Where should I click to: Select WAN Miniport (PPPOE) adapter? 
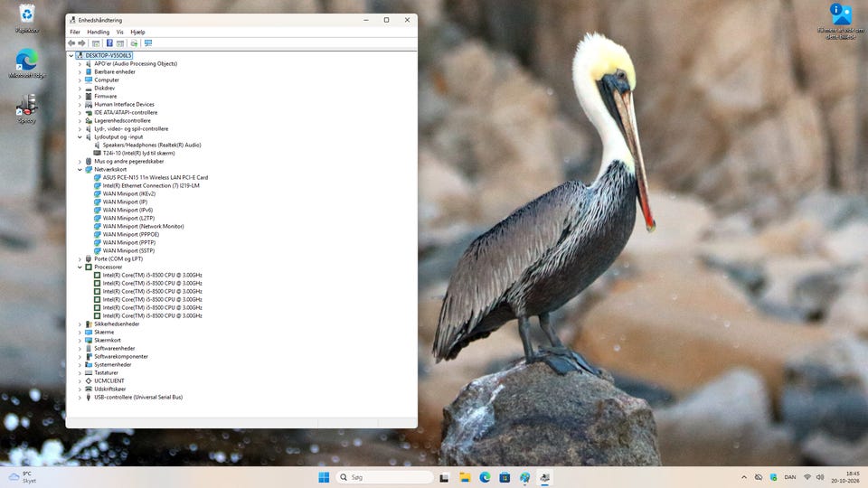(130, 235)
